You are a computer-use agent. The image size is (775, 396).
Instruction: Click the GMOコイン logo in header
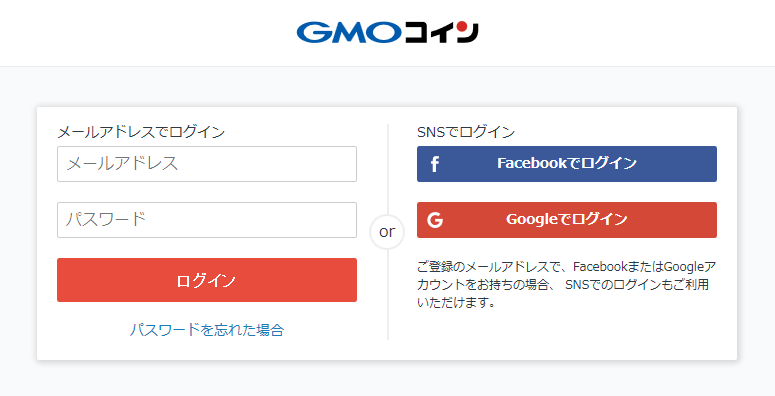388,32
